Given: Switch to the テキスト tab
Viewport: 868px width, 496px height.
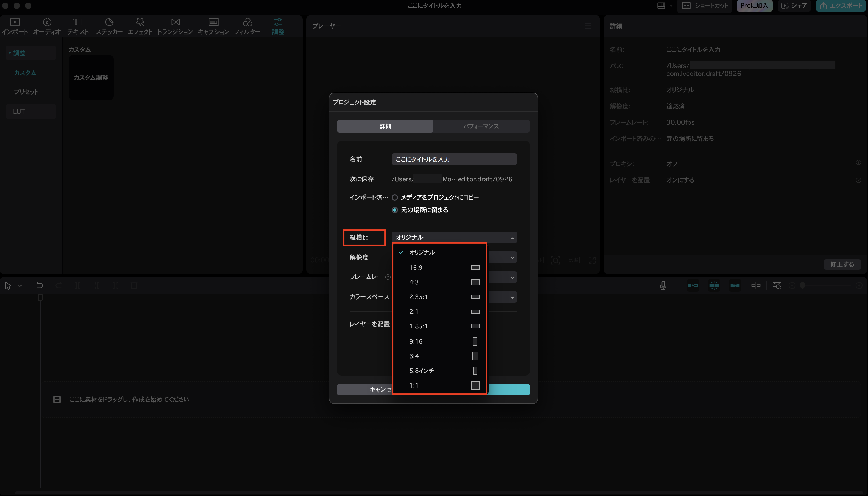Looking at the screenshot, I should (78, 26).
